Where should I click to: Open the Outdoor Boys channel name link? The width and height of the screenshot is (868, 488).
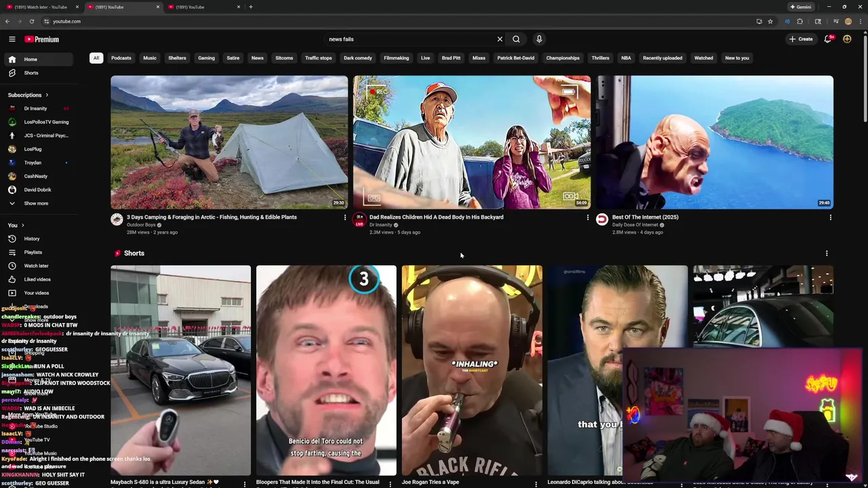141,225
